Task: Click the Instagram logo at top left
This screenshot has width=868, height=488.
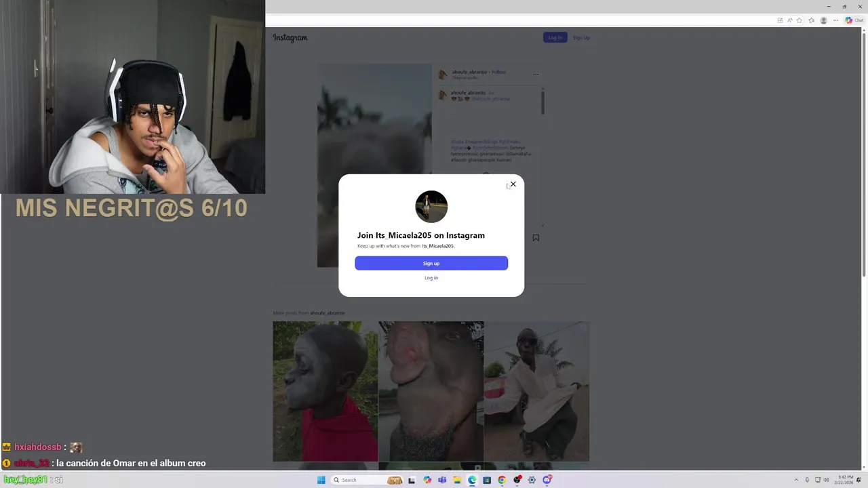Action: click(290, 38)
